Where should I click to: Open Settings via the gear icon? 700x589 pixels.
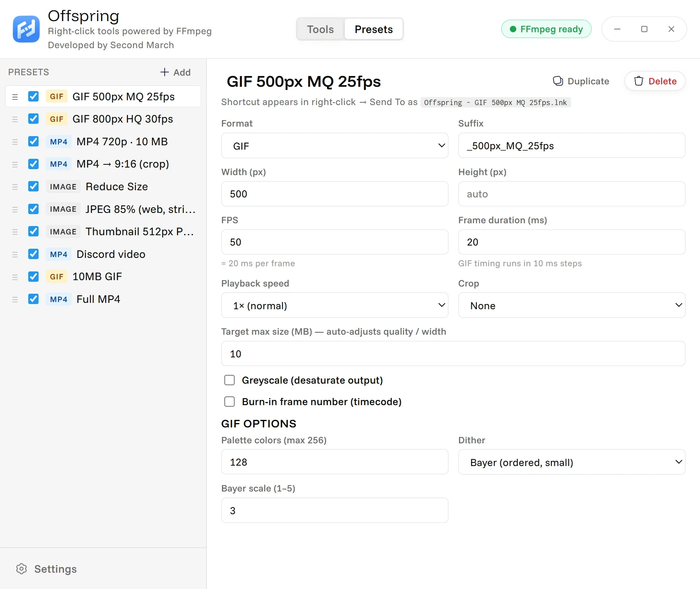point(21,569)
